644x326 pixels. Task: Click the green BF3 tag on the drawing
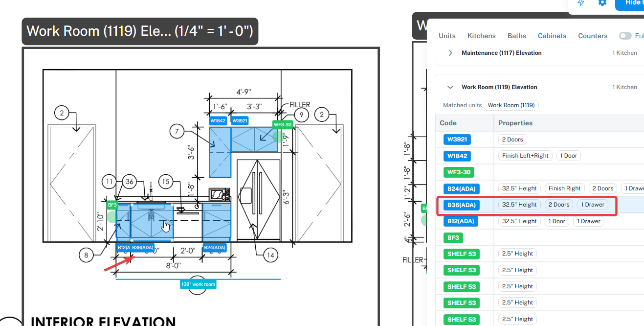pos(112,205)
